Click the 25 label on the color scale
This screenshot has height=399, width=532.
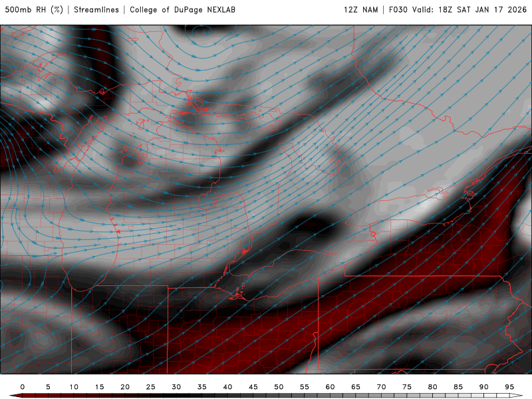tap(151, 387)
